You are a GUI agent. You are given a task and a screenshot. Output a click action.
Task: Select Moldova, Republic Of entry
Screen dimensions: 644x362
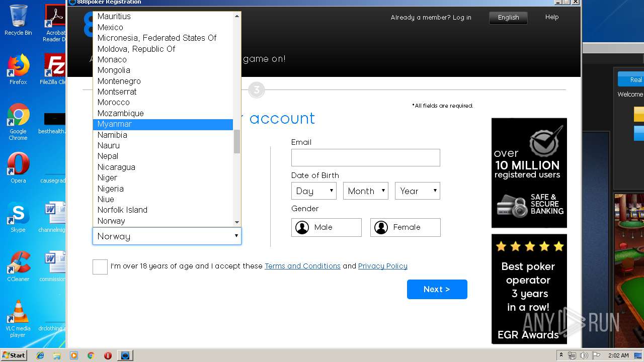(163, 49)
